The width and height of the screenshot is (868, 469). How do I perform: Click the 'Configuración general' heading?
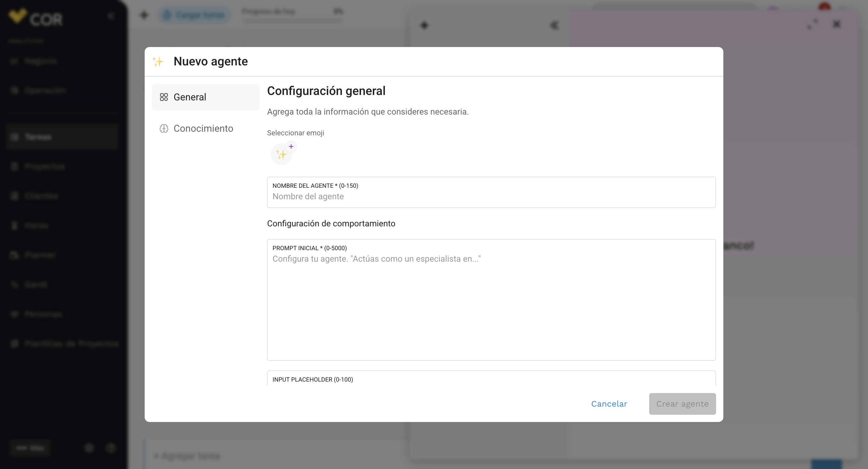[326, 91]
